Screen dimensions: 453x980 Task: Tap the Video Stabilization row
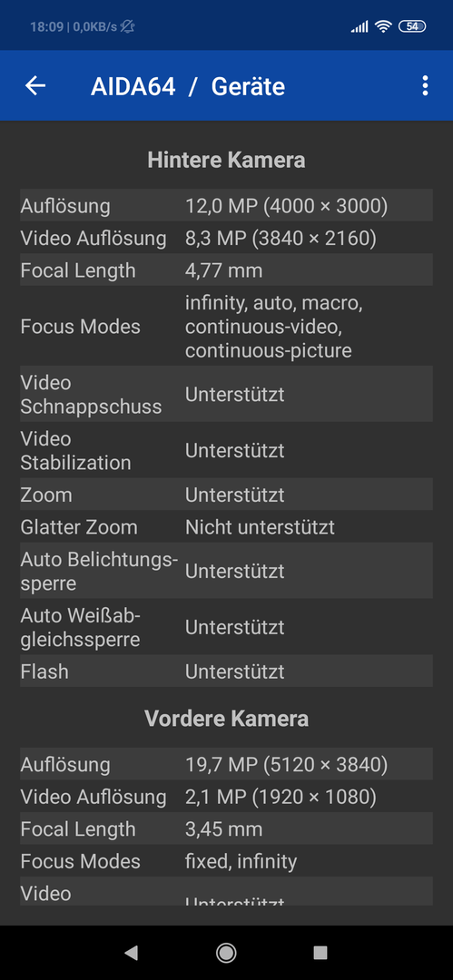(227, 451)
